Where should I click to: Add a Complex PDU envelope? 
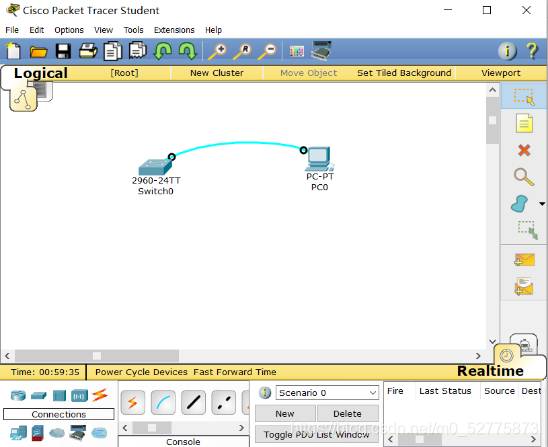pyautogui.click(x=524, y=287)
